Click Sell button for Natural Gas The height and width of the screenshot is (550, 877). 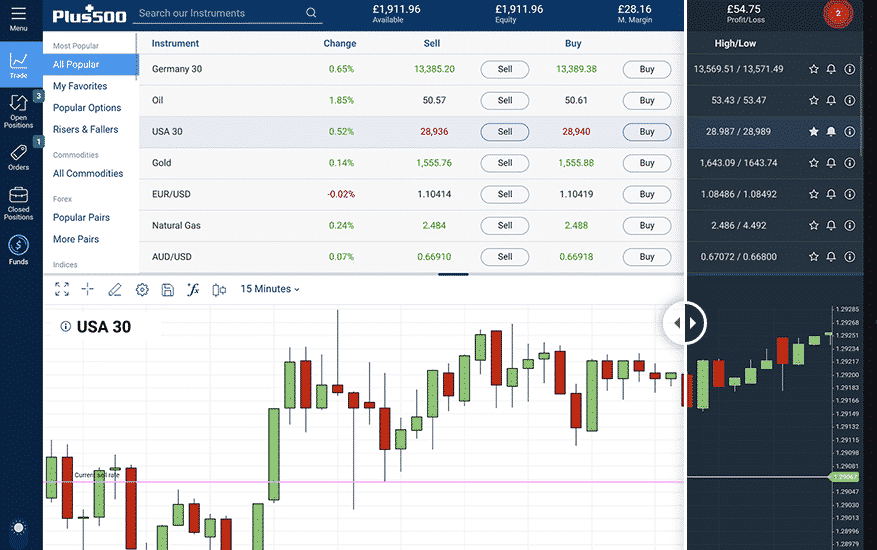point(504,225)
